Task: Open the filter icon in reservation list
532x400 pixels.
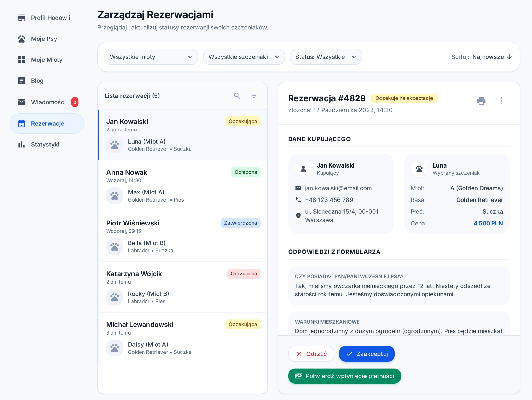Action: [x=254, y=96]
